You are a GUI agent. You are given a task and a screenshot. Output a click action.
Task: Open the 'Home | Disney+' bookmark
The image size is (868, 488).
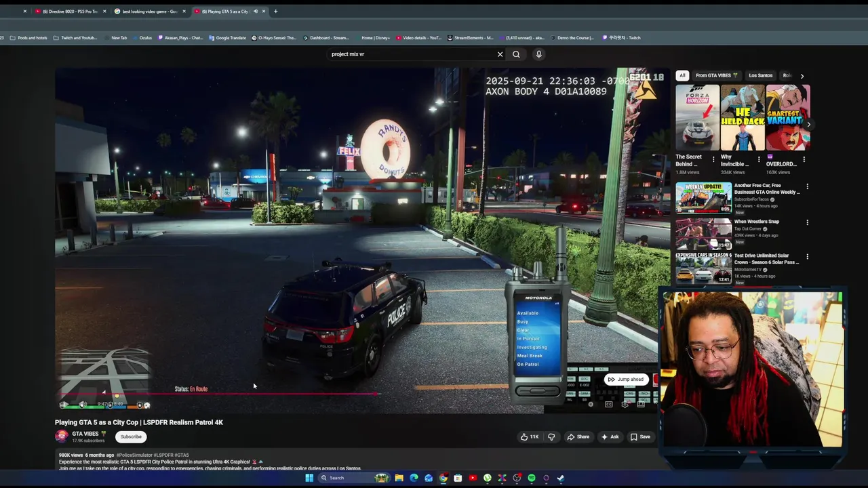[372, 38]
